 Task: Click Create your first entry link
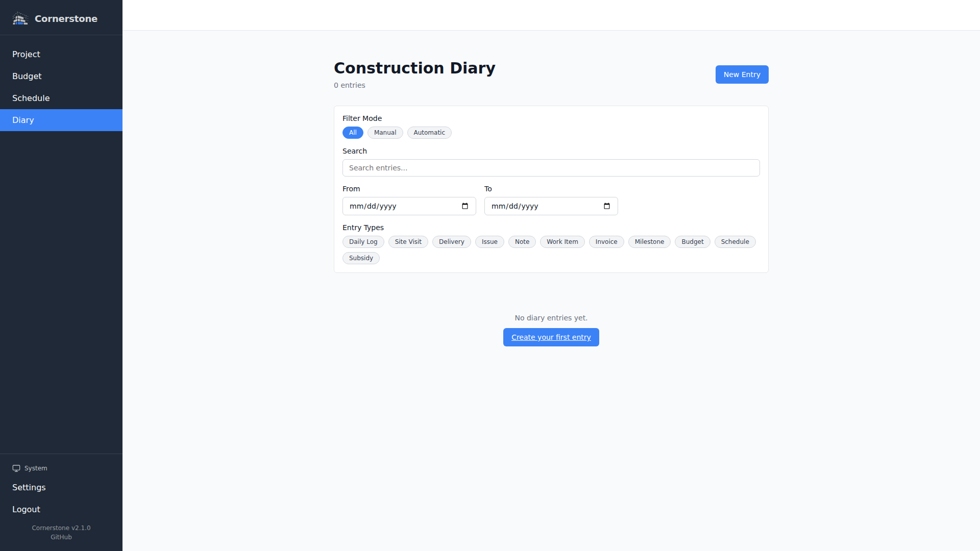coord(551,337)
